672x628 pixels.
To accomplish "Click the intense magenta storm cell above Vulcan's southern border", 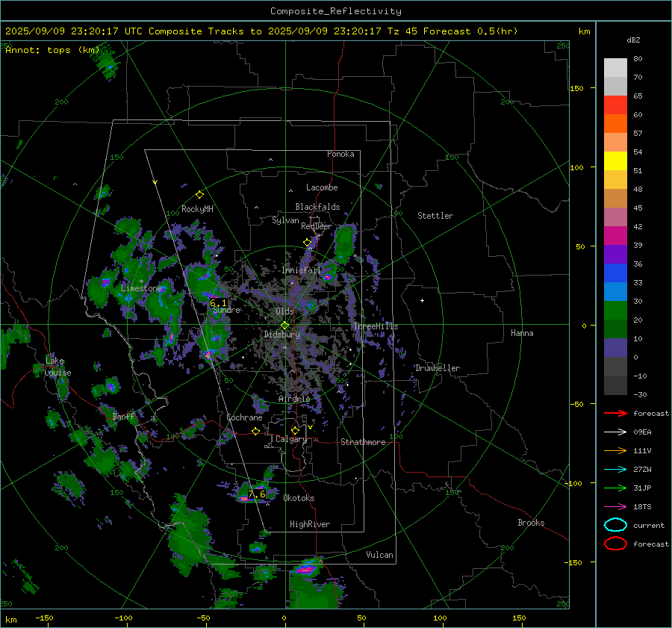I will click(x=305, y=570).
